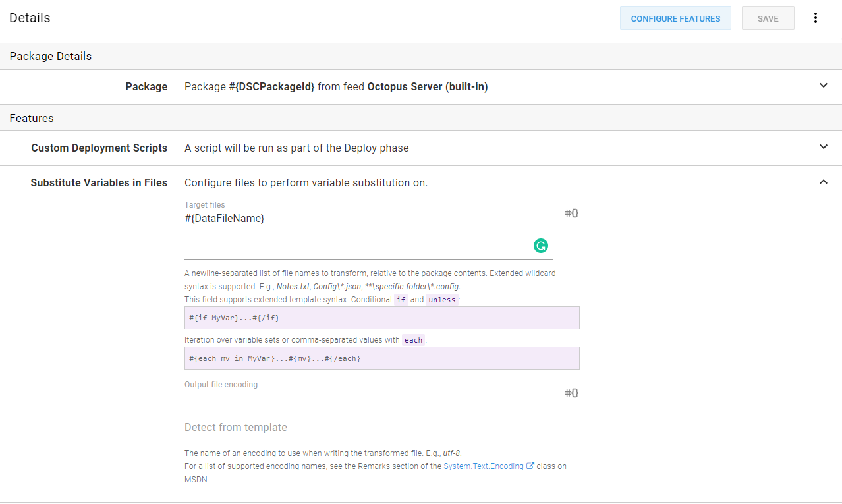Open the System.Text.Encoding link

483,466
